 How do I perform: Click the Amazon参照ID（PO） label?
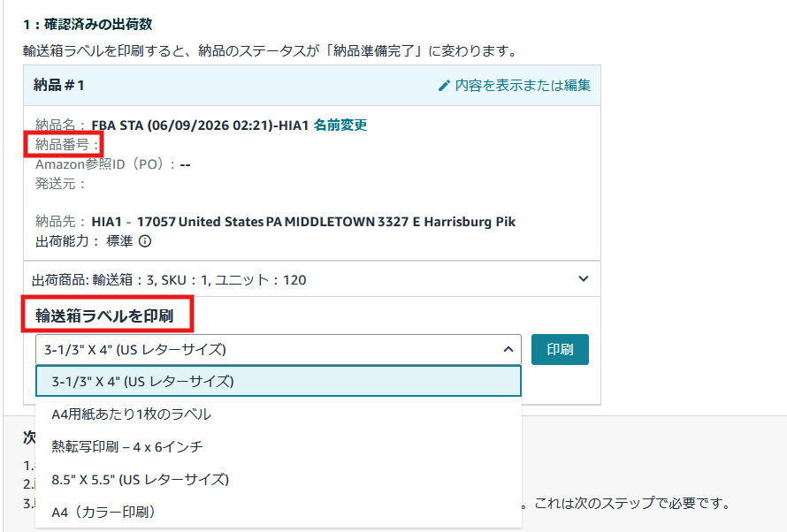click(x=105, y=164)
